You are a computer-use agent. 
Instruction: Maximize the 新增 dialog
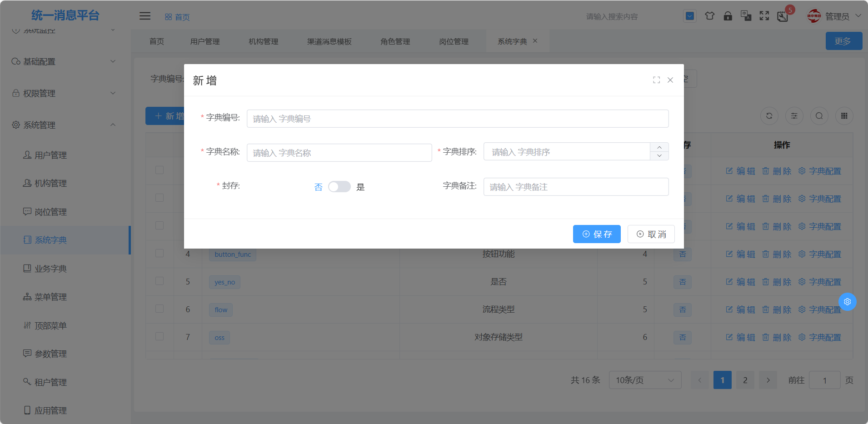[x=656, y=80]
